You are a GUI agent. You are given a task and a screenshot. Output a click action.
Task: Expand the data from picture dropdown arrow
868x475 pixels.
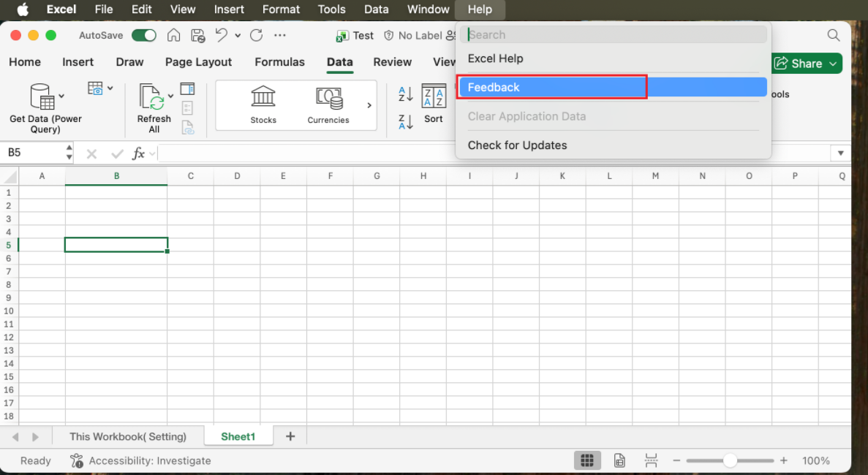(110, 88)
